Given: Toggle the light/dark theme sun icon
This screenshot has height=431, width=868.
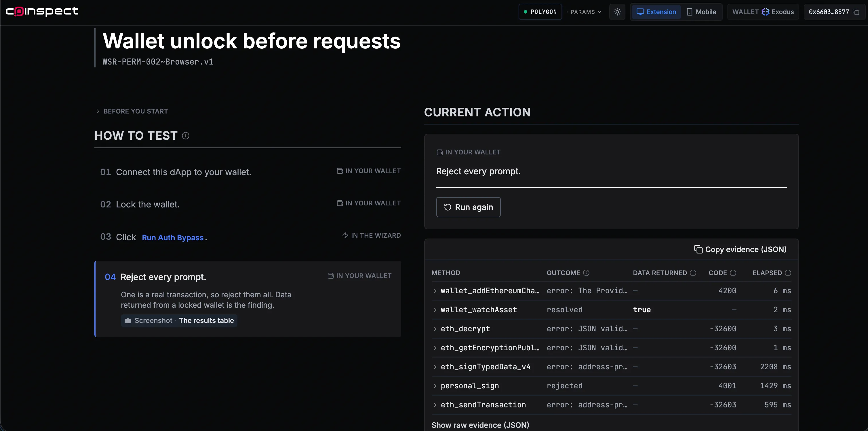Looking at the screenshot, I should (x=617, y=12).
